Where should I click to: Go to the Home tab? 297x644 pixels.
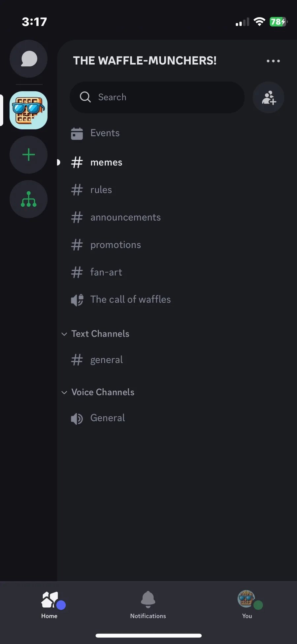point(49,604)
